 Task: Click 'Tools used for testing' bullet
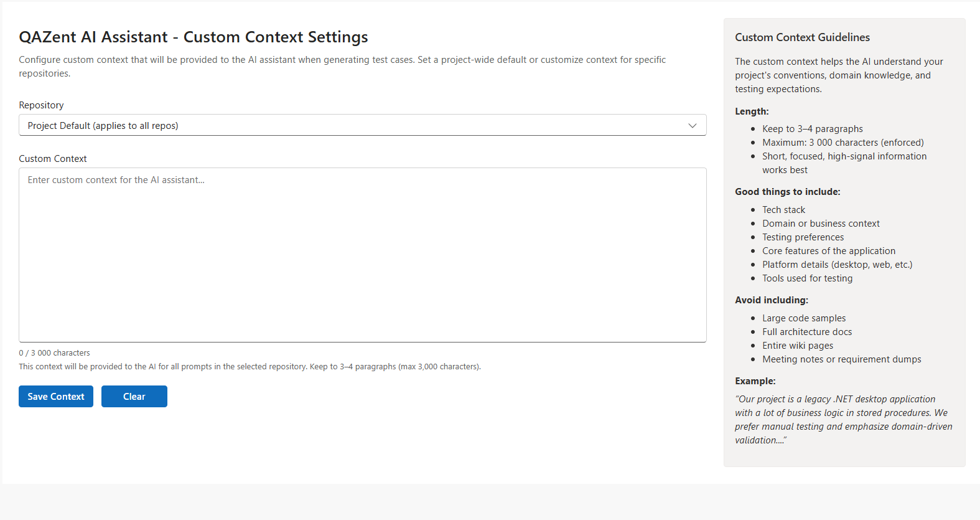[x=808, y=278]
